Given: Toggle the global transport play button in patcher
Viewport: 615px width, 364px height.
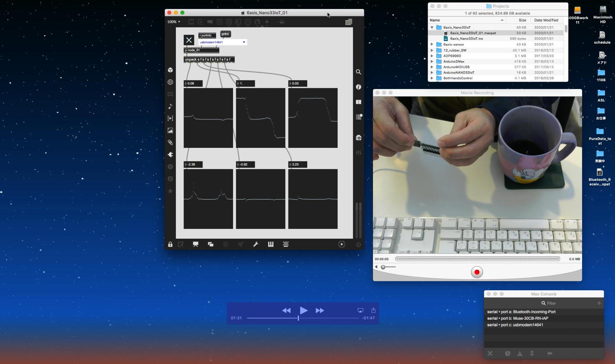Looking at the screenshot, I should pyautogui.click(x=341, y=244).
